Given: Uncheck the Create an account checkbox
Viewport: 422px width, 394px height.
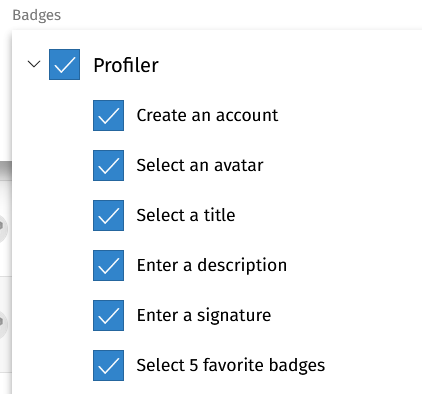Looking at the screenshot, I should [108, 115].
